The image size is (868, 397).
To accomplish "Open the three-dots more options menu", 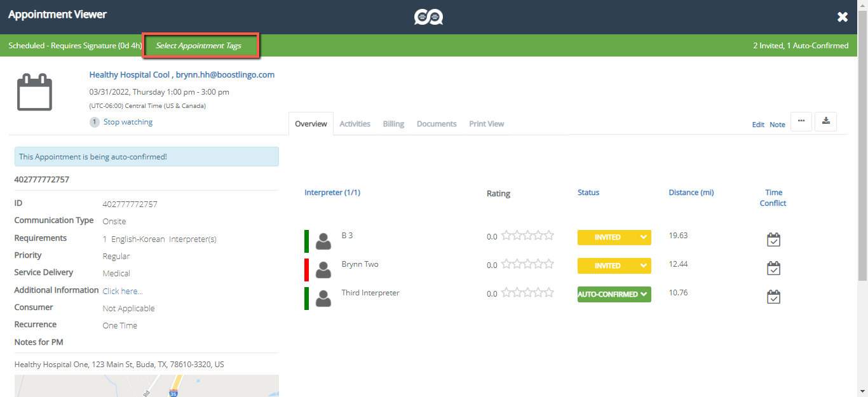I will point(801,121).
